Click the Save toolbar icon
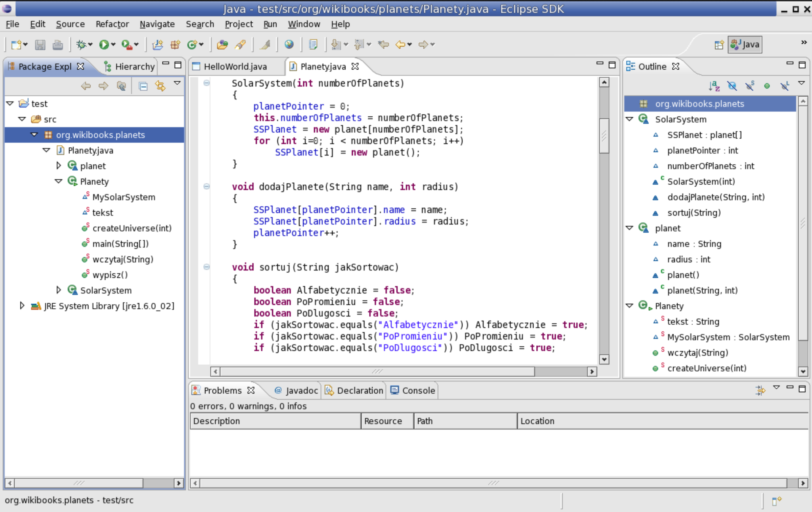 click(40, 45)
